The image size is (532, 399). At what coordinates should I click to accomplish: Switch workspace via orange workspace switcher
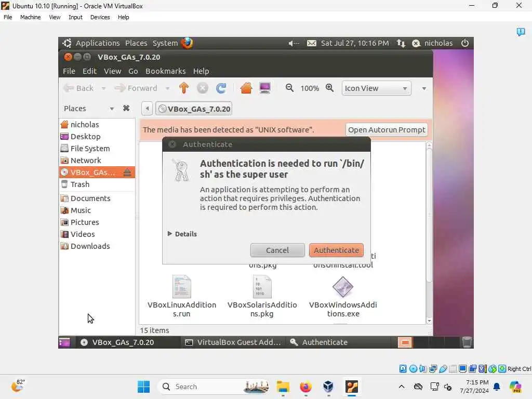coord(405,342)
